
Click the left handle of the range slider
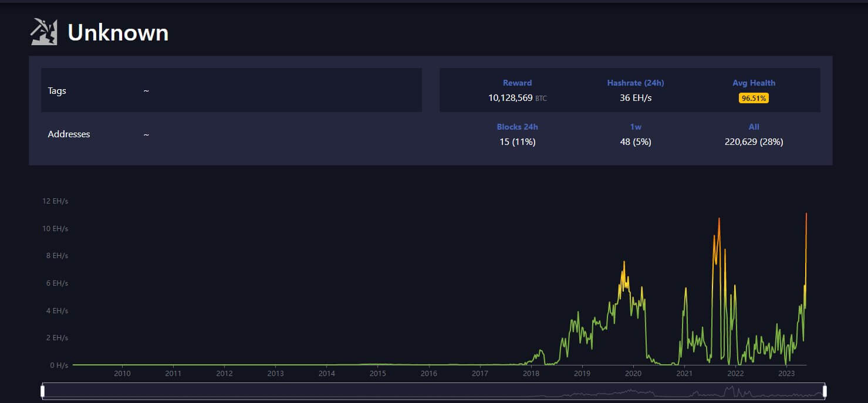[42, 389]
